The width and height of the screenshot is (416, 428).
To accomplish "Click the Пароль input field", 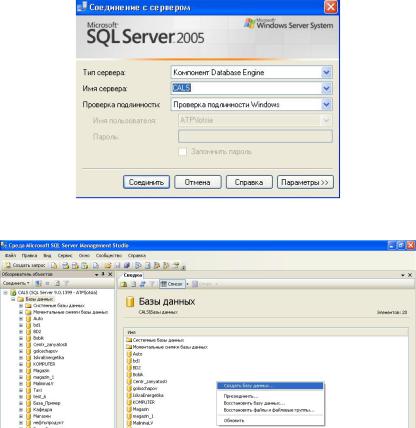I will tap(255, 136).
